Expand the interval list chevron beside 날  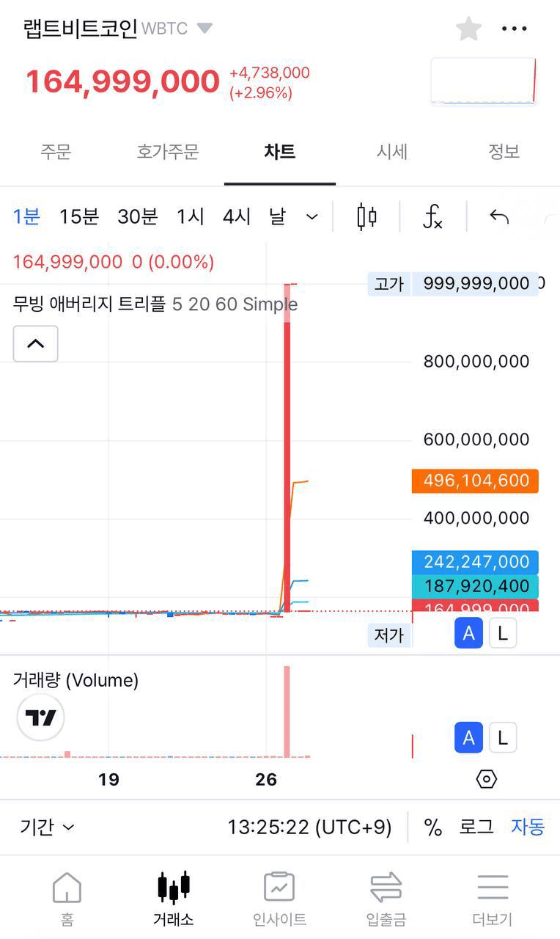(x=312, y=217)
